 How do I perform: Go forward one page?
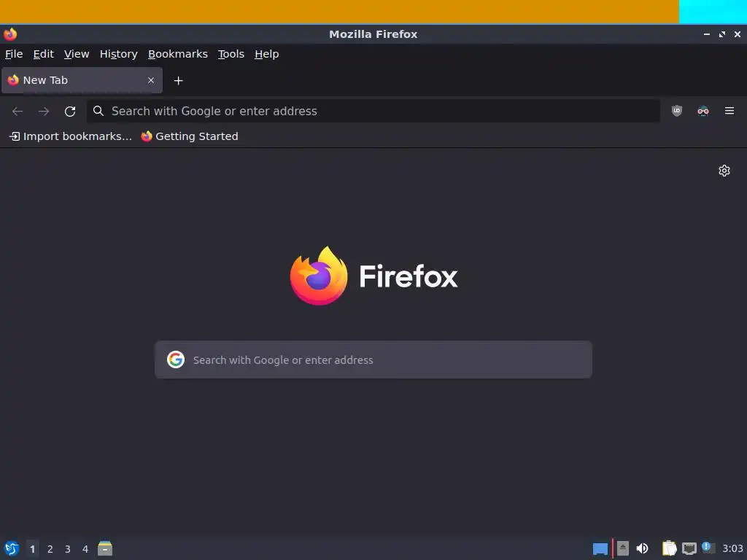[44, 112]
